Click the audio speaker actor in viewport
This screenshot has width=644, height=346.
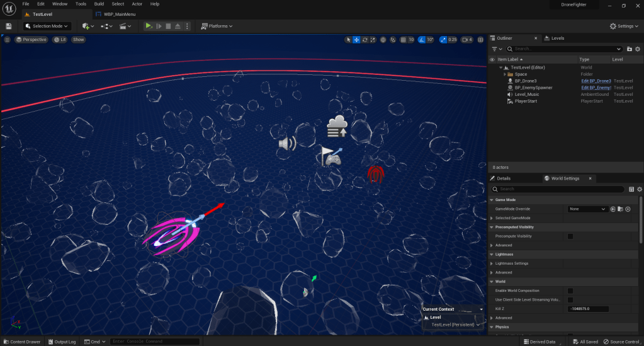[x=287, y=144]
